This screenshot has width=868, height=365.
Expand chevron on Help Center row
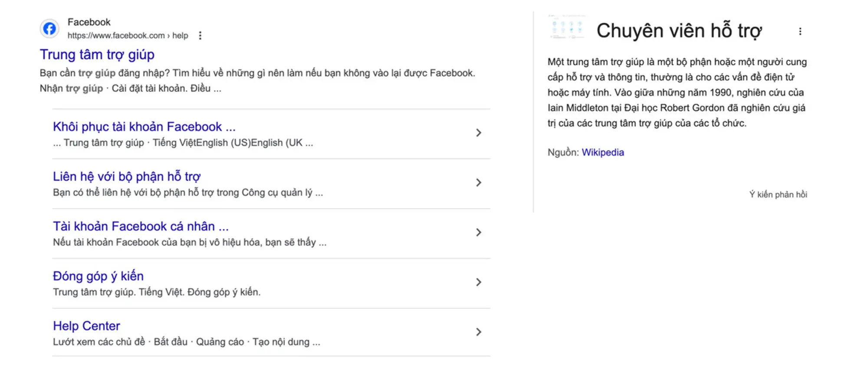pyautogui.click(x=478, y=332)
